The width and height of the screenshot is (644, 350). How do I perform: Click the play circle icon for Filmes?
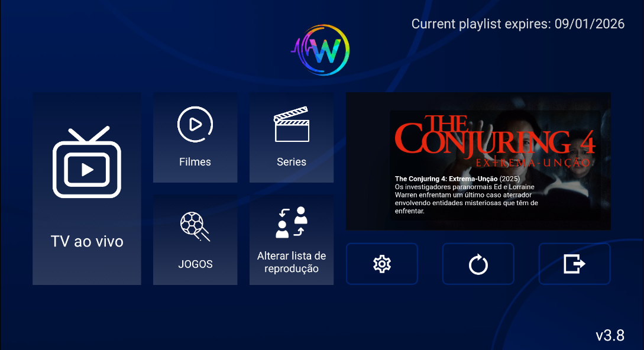point(195,124)
